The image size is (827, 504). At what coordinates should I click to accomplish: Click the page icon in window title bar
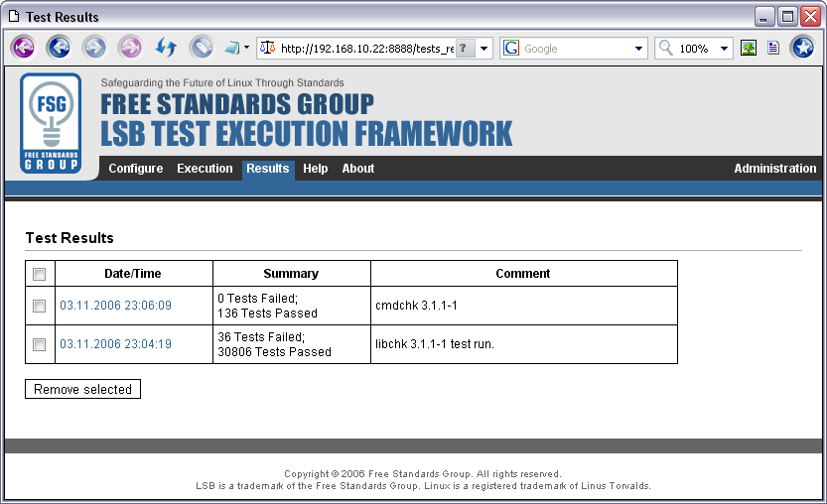tap(14, 16)
